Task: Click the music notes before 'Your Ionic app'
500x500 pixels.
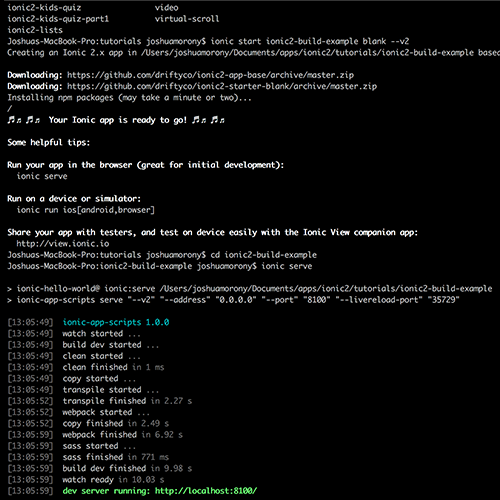Action: (x=24, y=120)
